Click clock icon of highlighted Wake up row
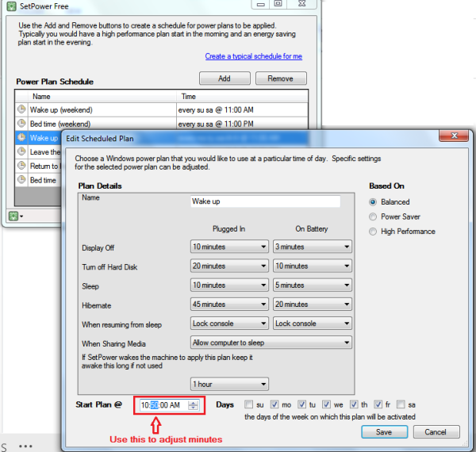Image resolution: width=476 pixels, height=452 pixels. (21, 138)
